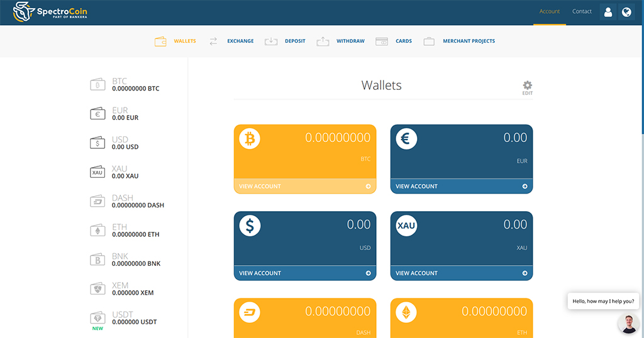Go to the Withdraw tab
Image resolution: width=644 pixels, height=338 pixels.
350,41
